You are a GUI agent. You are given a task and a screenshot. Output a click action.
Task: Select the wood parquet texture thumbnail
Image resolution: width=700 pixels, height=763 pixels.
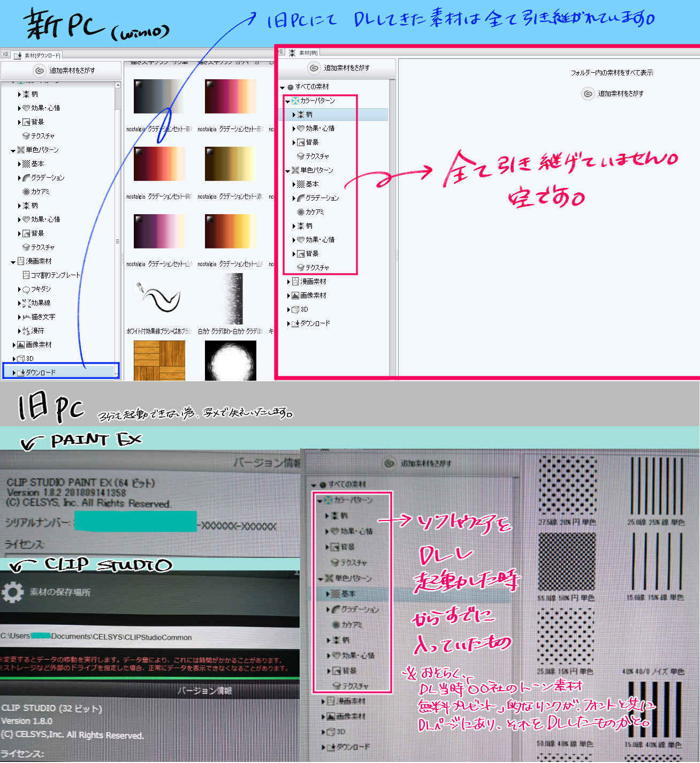pyautogui.click(x=159, y=360)
